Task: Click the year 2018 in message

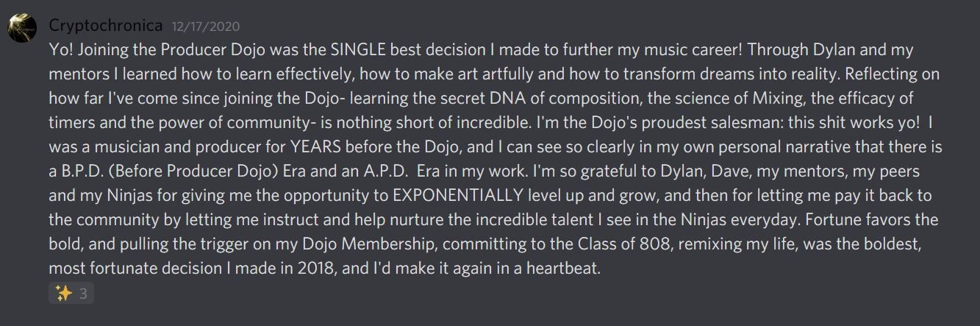Action: 313,268
